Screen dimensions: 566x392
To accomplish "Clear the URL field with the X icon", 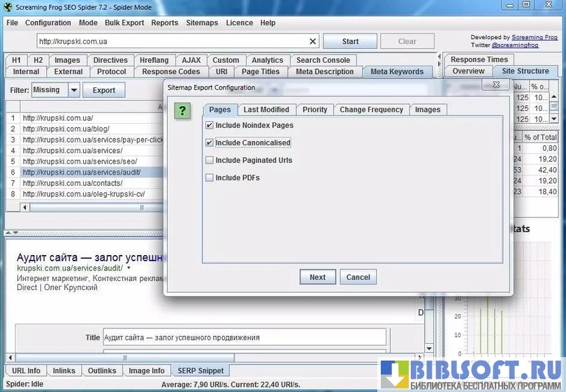I will 312,41.
